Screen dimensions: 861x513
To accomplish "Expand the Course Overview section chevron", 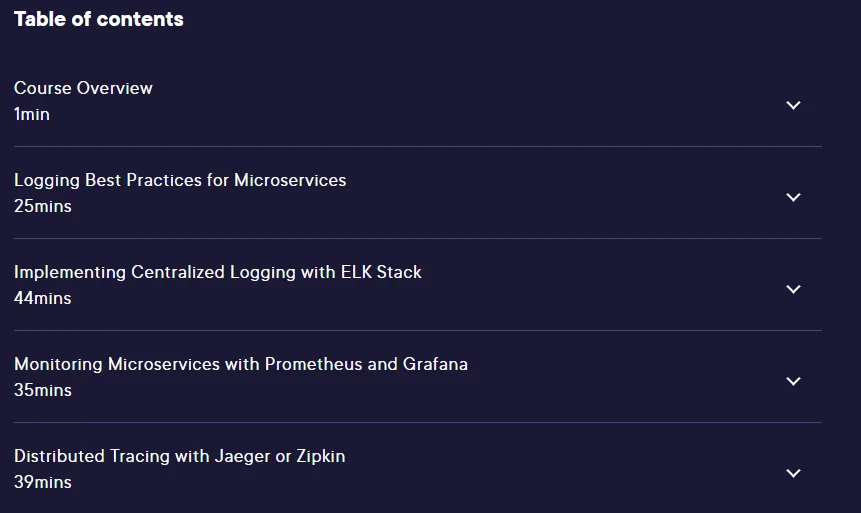I will [793, 105].
